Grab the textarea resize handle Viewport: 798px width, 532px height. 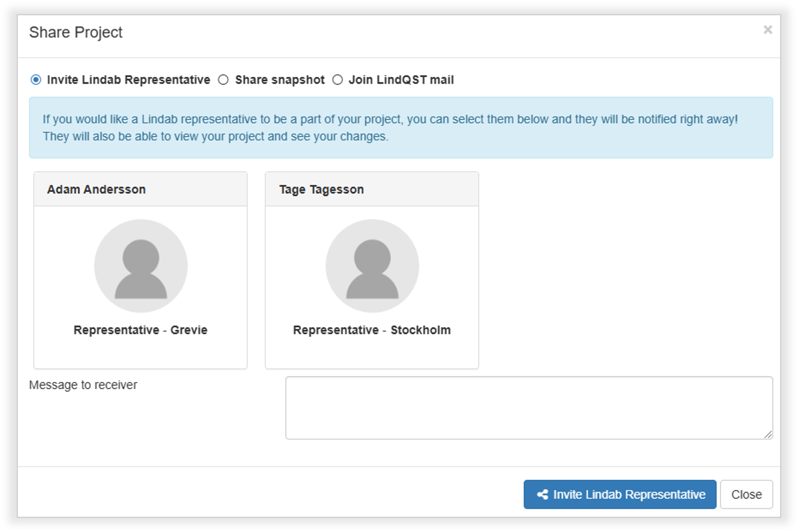coord(768,435)
